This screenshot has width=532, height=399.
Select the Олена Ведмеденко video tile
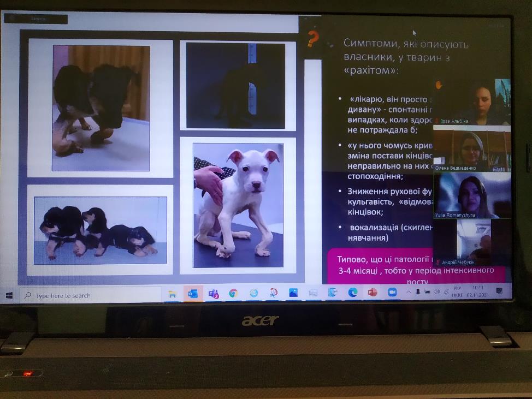point(472,149)
